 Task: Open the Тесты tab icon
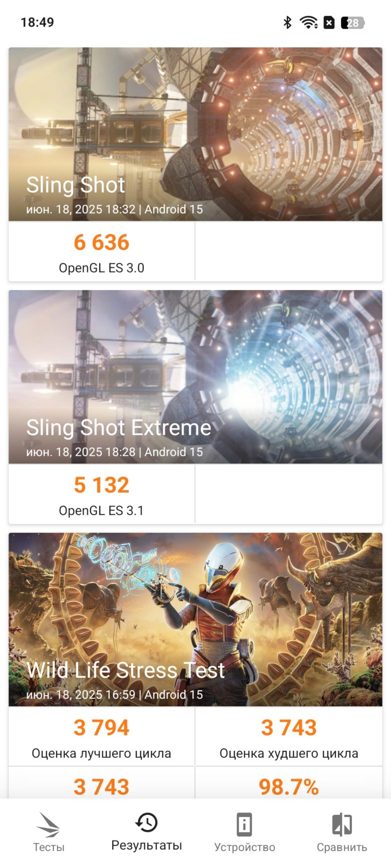coord(49,824)
